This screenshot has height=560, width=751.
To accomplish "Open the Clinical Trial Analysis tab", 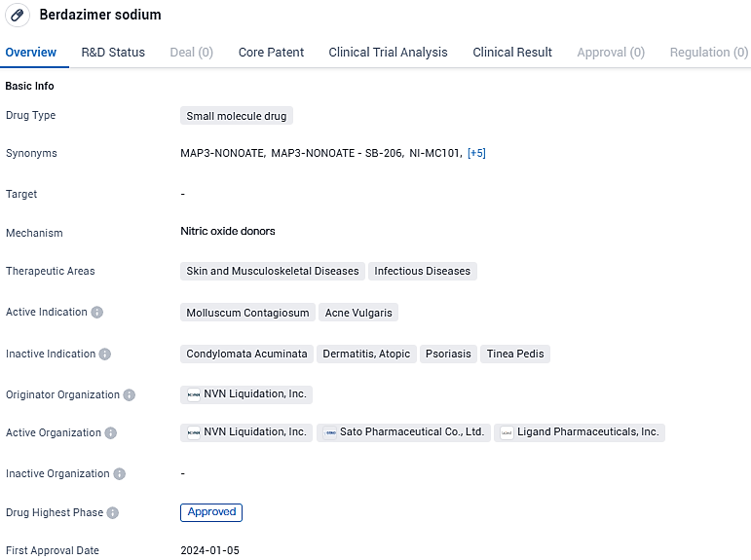I will coord(388,53).
